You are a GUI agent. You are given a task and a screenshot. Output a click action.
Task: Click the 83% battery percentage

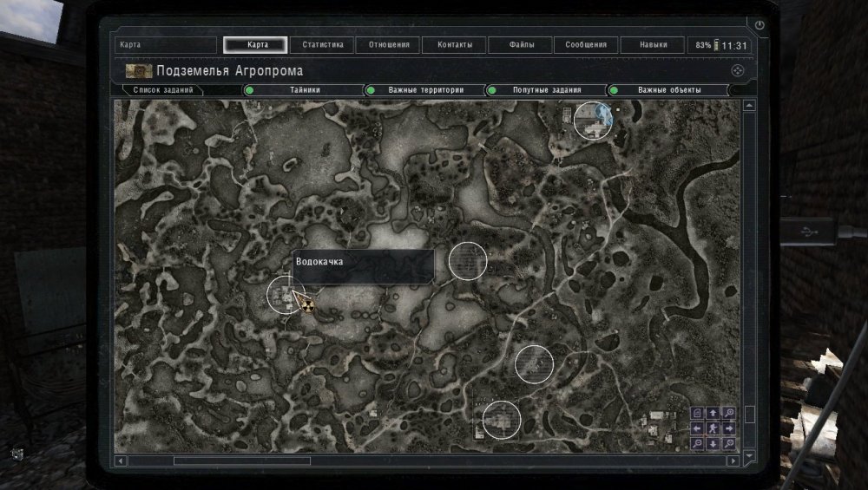pos(703,45)
